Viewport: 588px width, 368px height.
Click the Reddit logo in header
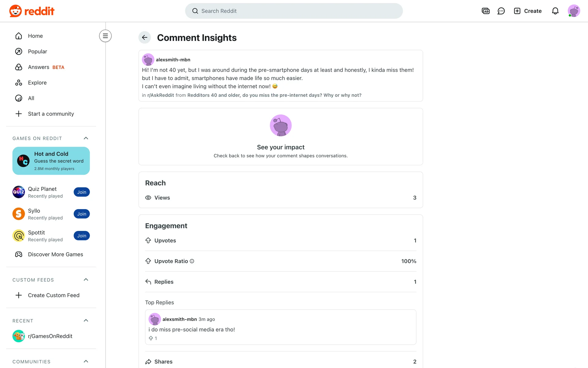pyautogui.click(x=32, y=11)
